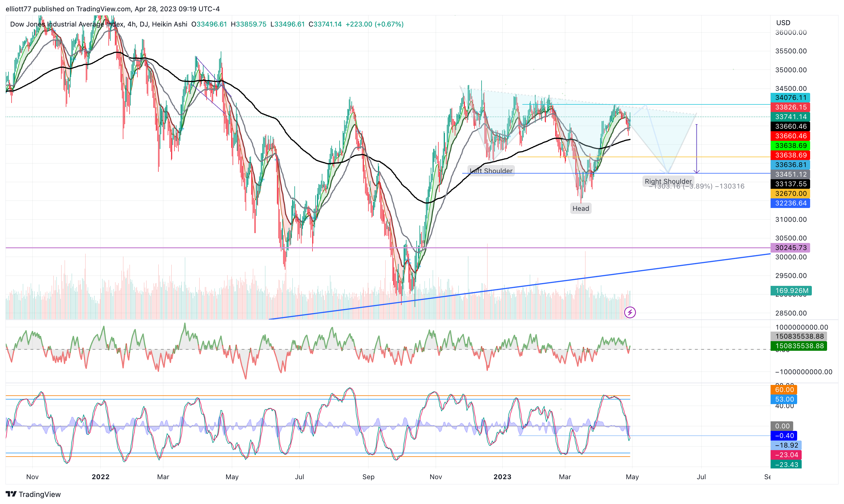Viewport: 844px width, 504px height.
Task: Click the 1000000000.00 indicator axis label
Action: [x=802, y=327]
